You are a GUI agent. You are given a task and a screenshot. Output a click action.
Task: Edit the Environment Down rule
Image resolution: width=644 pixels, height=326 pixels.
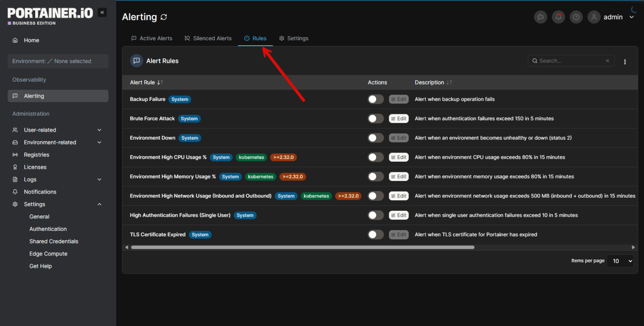coord(398,137)
